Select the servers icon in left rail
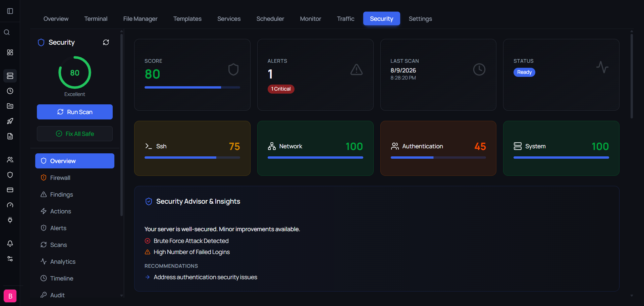Screen dimensions: 644x306 point(10,76)
